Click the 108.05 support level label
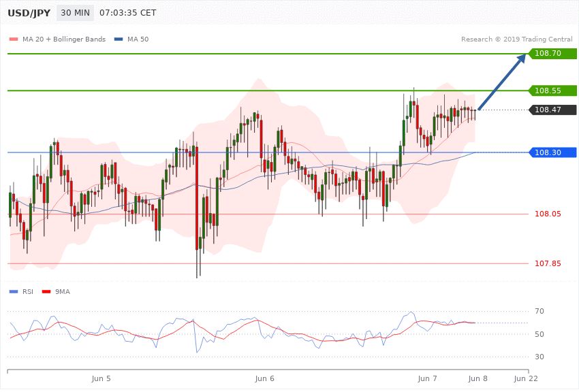This screenshot has height=392, width=579. [548, 214]
